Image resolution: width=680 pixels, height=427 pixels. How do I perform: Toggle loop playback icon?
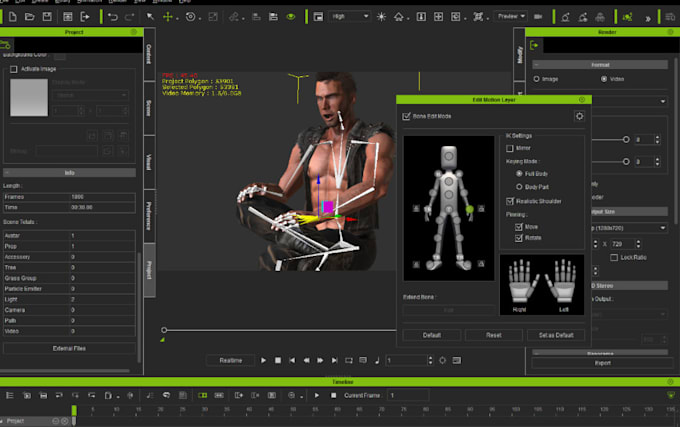coord(349,360)
